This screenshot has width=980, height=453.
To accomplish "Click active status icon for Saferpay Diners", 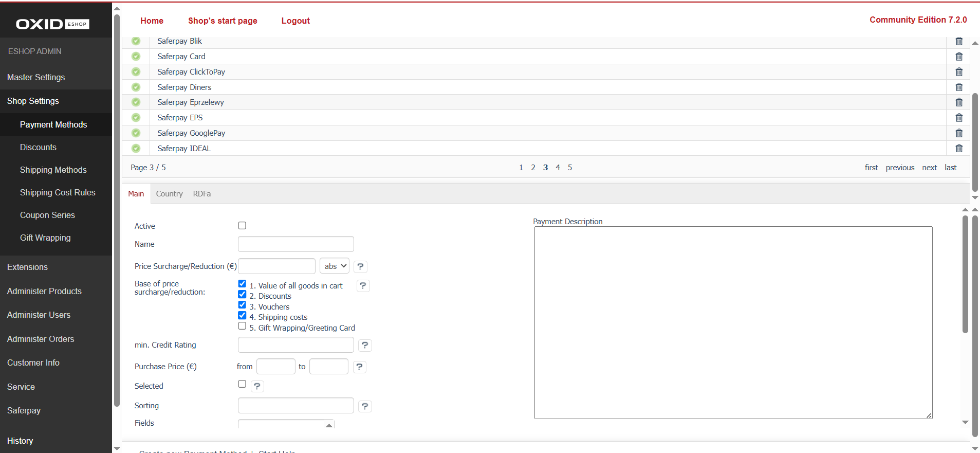I will tap(136, 87).
